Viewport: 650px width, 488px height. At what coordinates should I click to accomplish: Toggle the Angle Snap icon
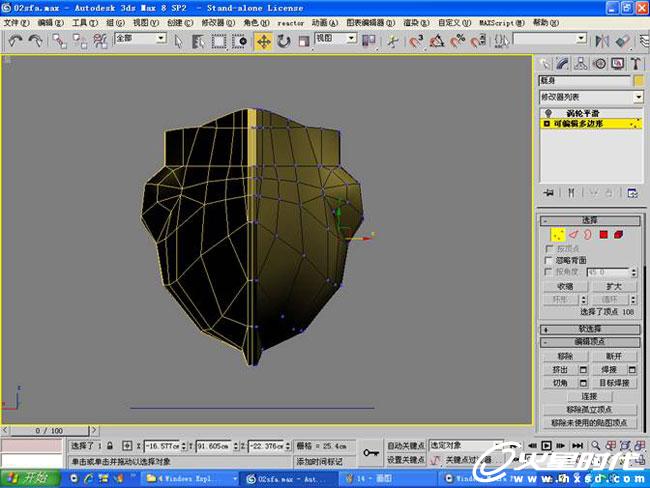tap(437, 41)
